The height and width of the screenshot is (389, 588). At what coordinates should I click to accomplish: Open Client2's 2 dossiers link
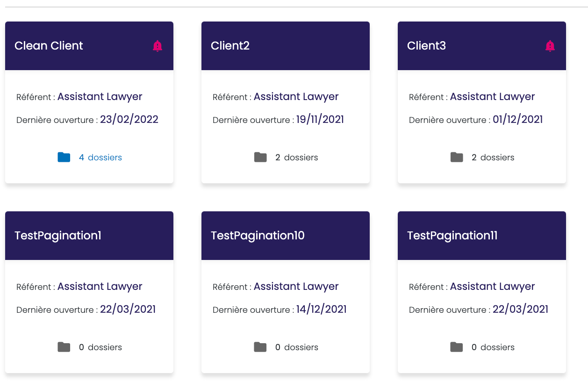(x=297, y=158)
